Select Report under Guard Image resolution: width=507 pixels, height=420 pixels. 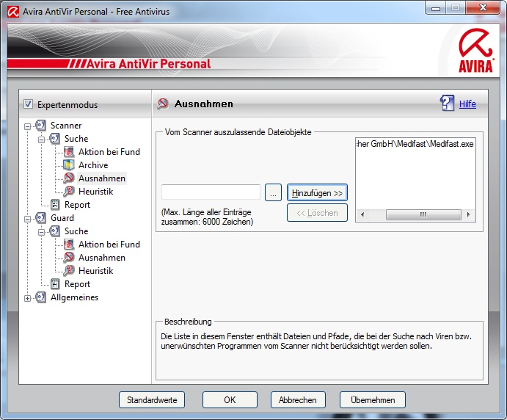point(77,283)
